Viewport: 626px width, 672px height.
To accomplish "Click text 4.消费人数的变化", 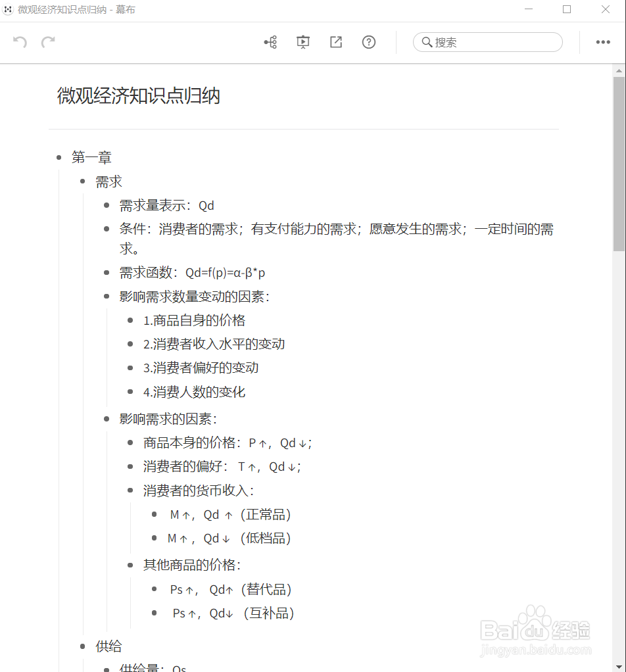I will [194, 392].
